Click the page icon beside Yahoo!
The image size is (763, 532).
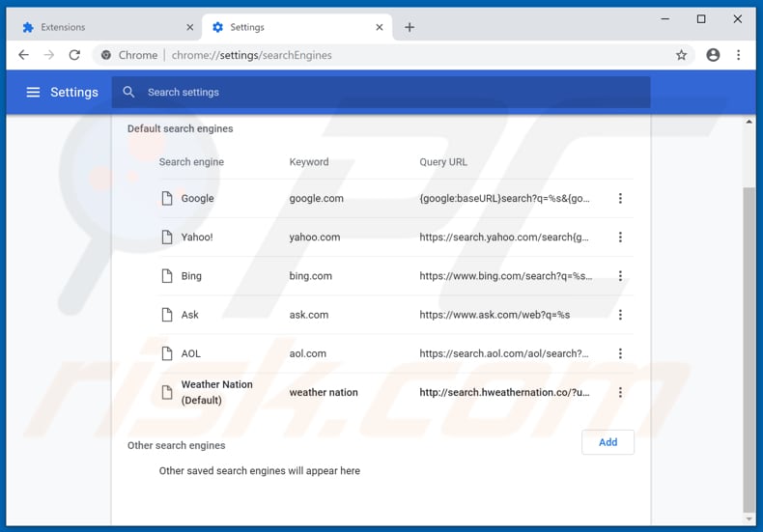167,237
